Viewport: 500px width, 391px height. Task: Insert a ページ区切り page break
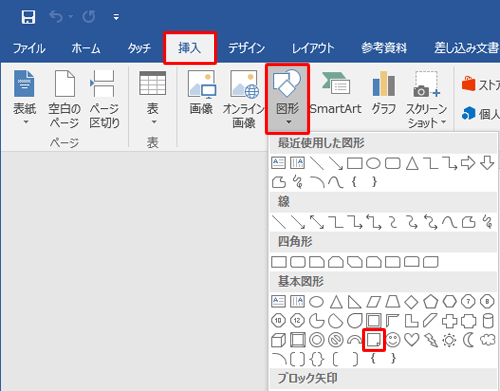104,99
